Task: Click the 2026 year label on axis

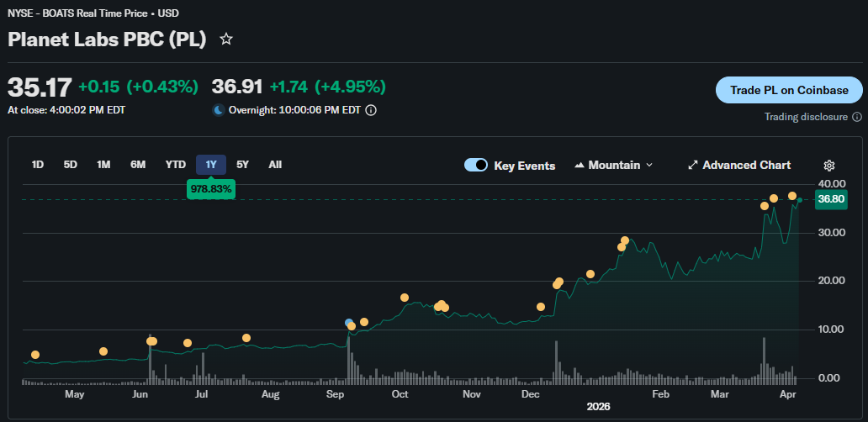Action: pos(598,407)
